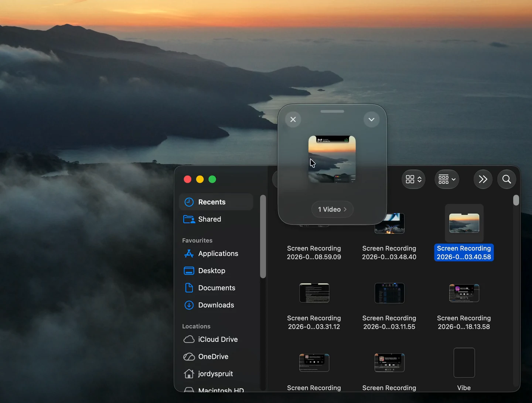Collapse the shelf using the chevron-down button
This screenshot has width=532, height=403.
[x=371, y=120]
